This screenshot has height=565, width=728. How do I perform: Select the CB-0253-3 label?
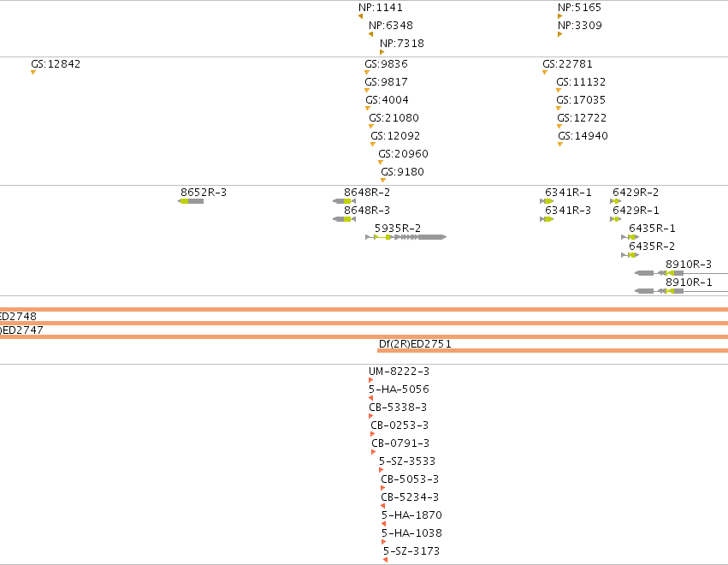pos(400,425)
